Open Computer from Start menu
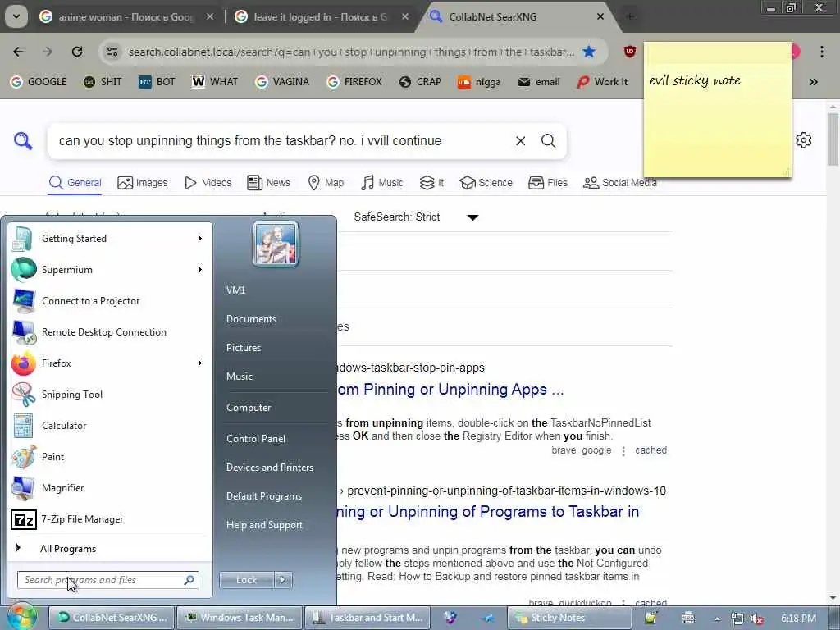The height and width of the screenshot is (630, 840). coord(249,408)
